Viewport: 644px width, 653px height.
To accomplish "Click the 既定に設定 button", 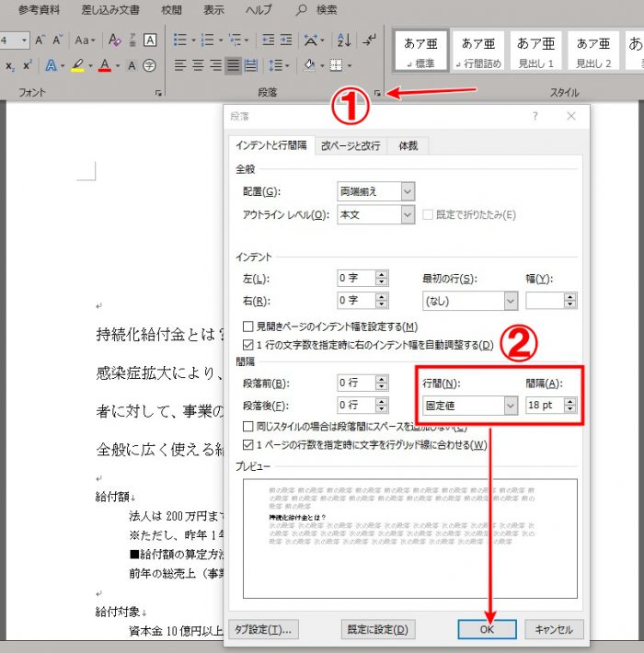I will [x=378, y=629].
